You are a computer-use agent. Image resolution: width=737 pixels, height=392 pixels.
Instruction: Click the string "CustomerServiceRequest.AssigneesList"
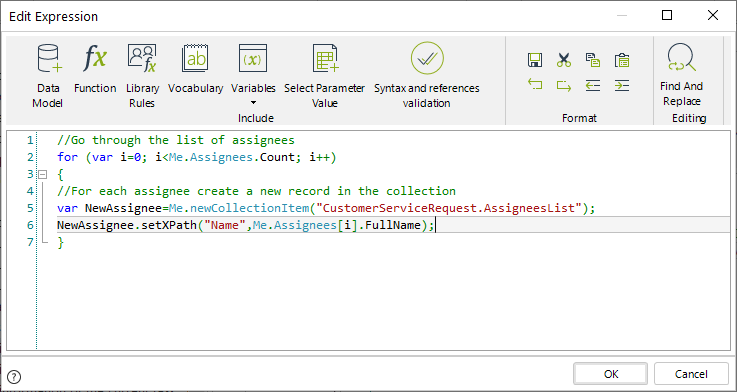[x=449, y=208]
